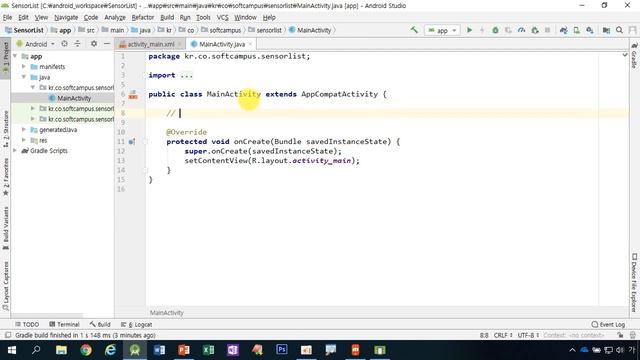Viewport: 640px width, 360px height.
Task: Open the VCS menu
Action: [222, 17]
